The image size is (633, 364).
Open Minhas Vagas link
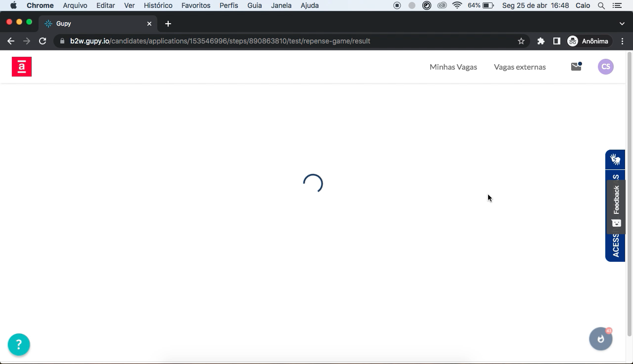[x=453, y=67]
